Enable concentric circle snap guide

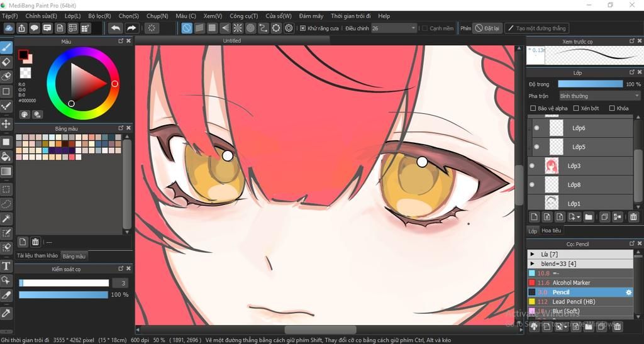250,28
